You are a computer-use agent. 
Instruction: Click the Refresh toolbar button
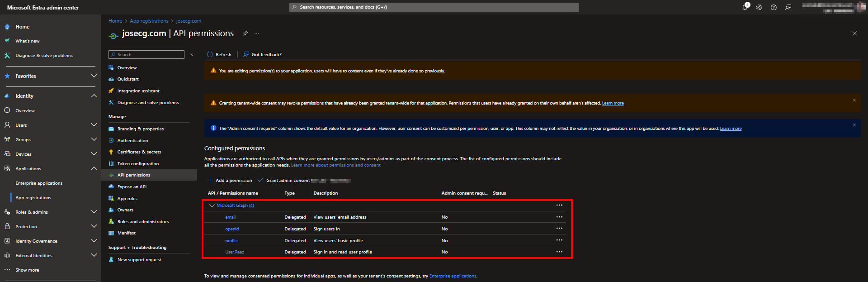coord(219,55)
